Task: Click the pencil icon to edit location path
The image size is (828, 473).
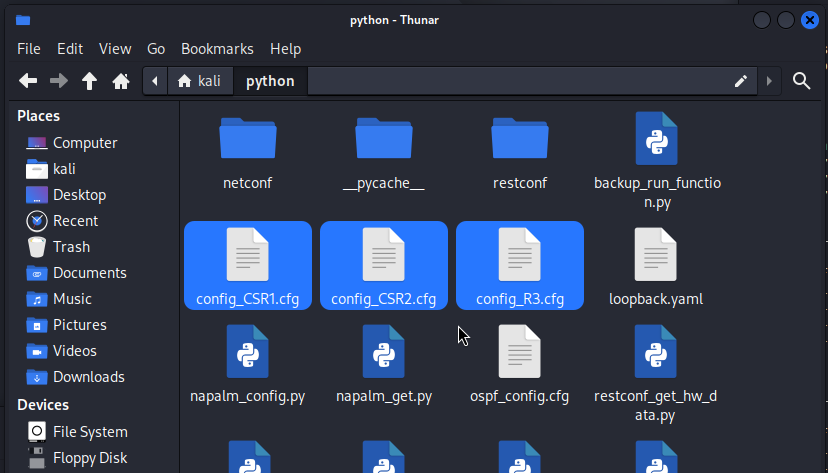Action: 741,81
